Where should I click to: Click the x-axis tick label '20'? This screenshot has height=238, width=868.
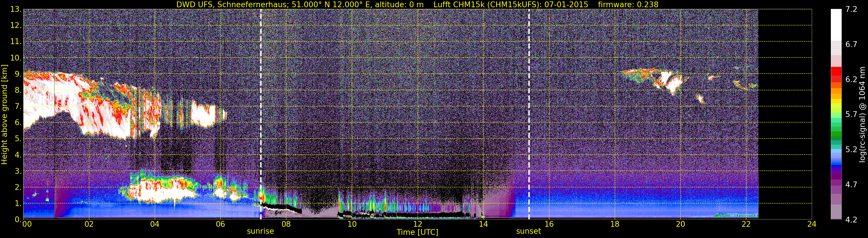click(x=680, y=224)
